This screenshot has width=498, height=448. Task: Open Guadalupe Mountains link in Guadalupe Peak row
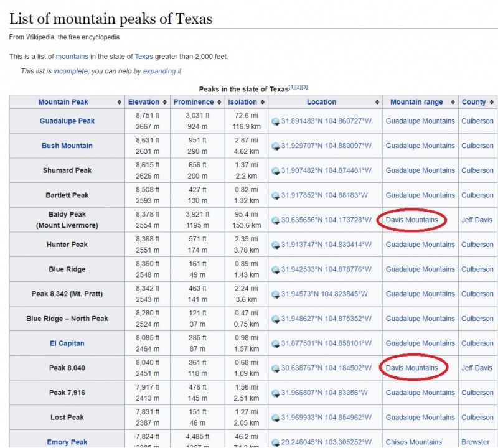point(420,121)
